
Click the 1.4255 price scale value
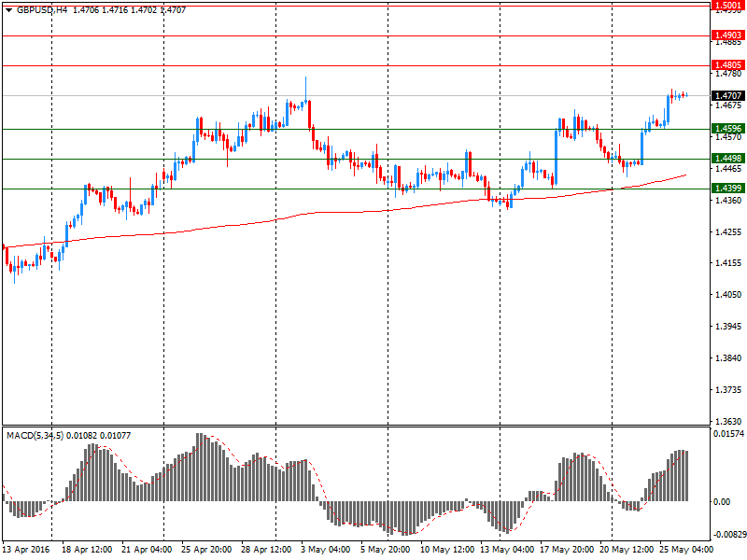728,231
